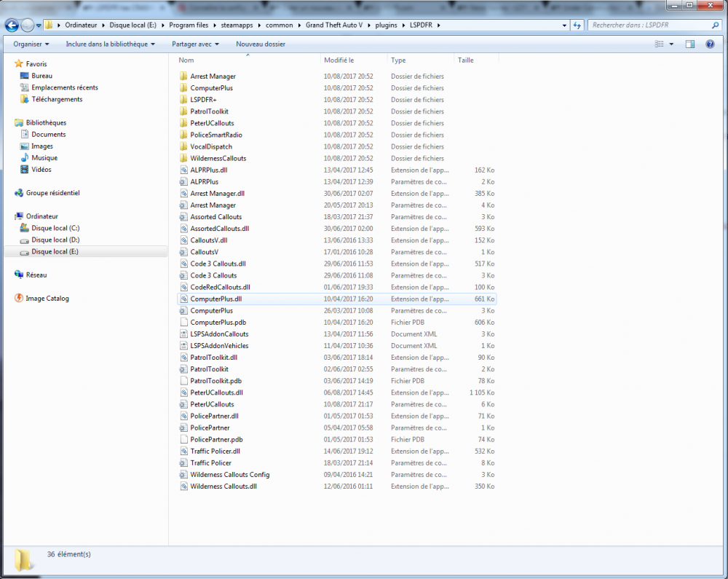The width and height of the screenshot is (728, 579).
Task: Open the address bar history dropdown
Action: point(564,25)
